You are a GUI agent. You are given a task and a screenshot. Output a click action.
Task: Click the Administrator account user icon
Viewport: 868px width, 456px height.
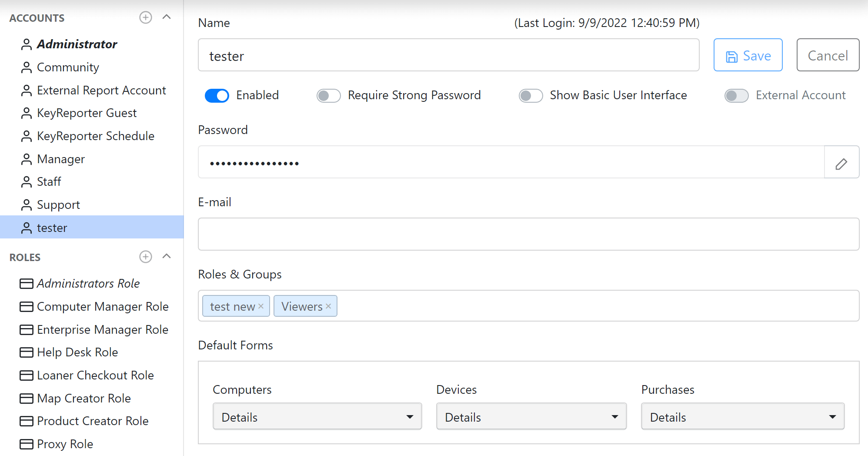point(27,44)
